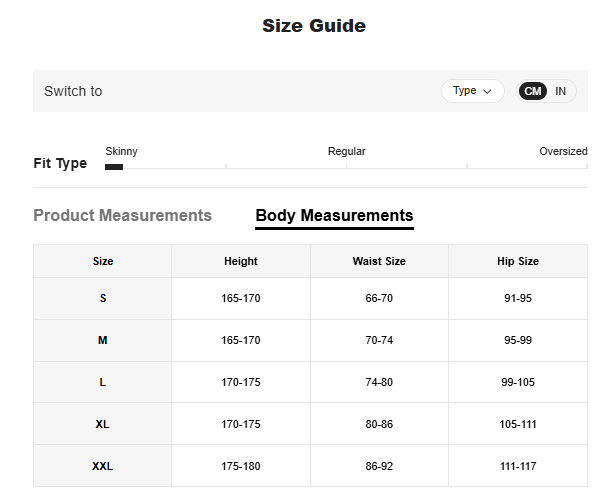Click the Oversized fit type label
The height and width of the screenshot is (498, 615).
point(563,151)
